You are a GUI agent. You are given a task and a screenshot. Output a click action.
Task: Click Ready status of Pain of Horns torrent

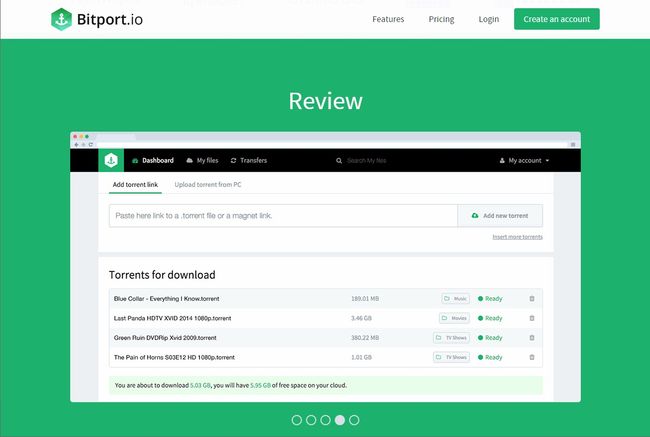490,357
